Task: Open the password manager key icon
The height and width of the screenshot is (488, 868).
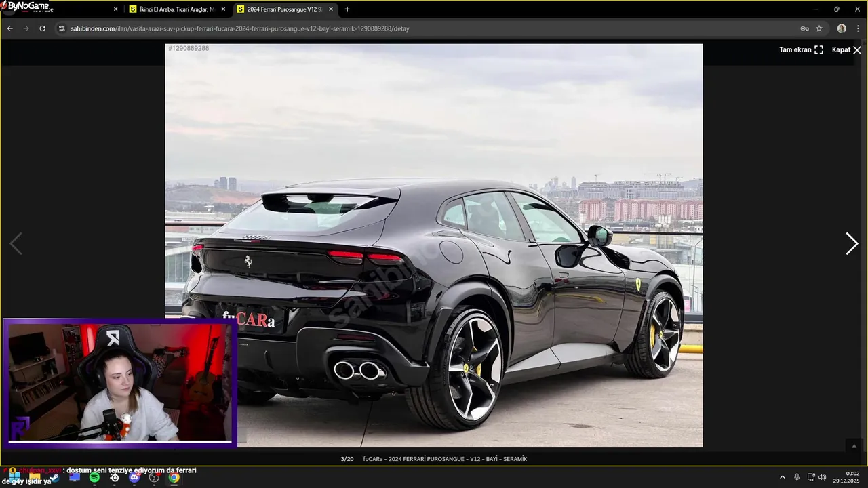Action: pyautogui.click(x=804, y=28)
